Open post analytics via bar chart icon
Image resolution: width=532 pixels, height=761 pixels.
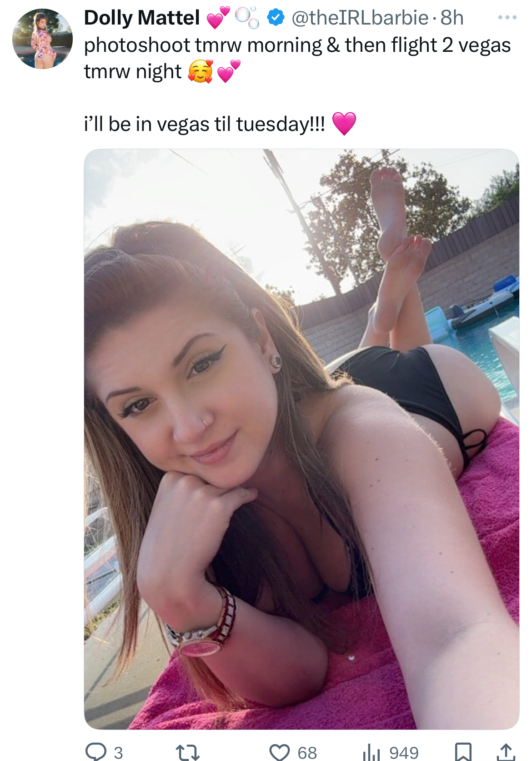click(371, 753)
